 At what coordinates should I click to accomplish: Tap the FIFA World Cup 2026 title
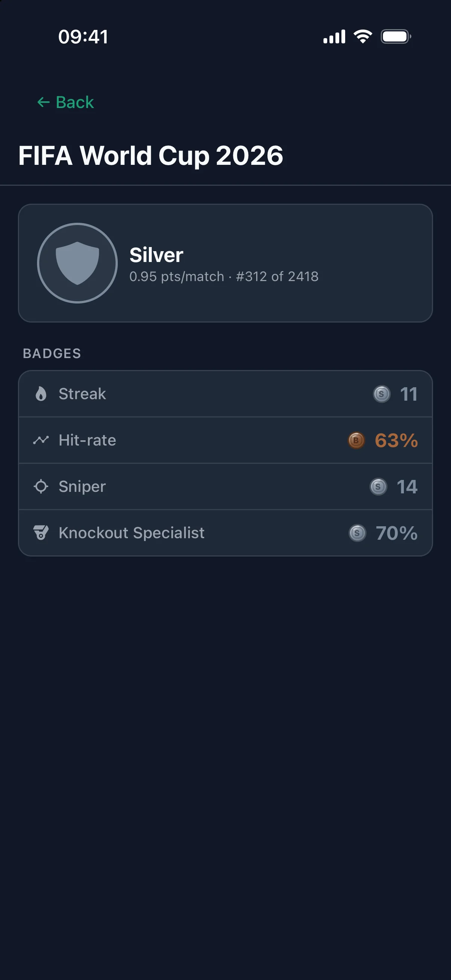pos(151,155)
